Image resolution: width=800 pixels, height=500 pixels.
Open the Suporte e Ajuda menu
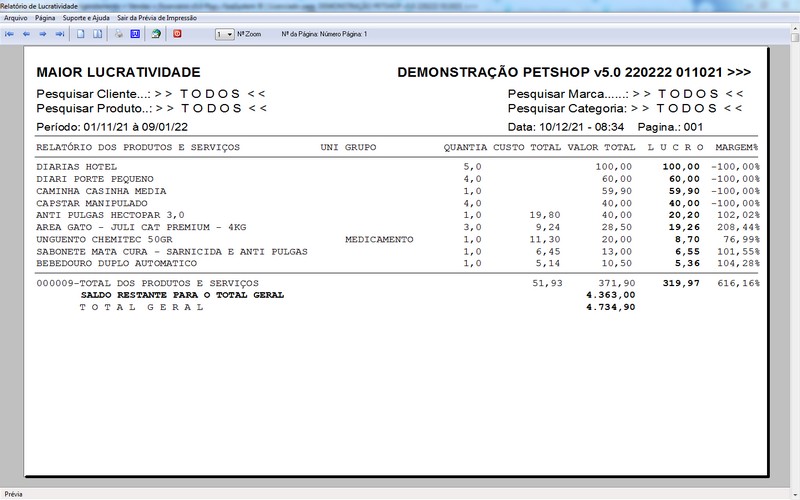[x=86, y=18]
